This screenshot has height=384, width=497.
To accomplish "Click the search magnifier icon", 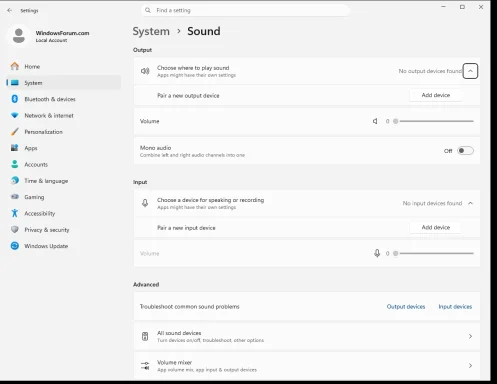I will click(x=148, y=10).
